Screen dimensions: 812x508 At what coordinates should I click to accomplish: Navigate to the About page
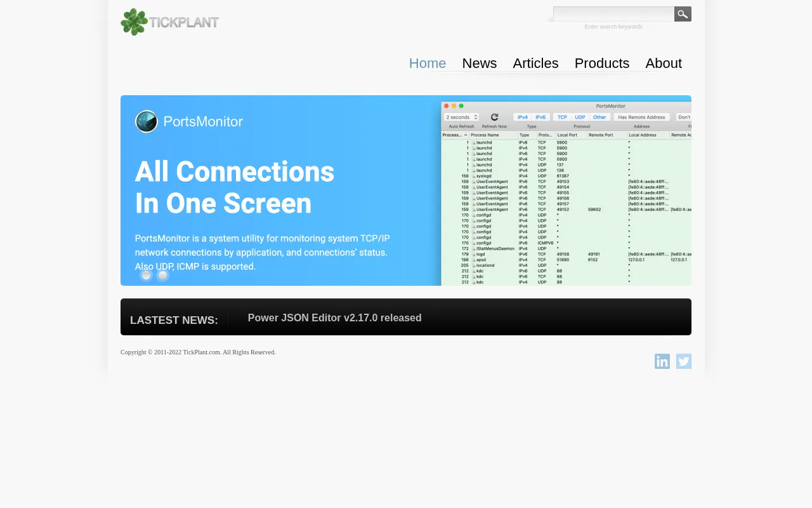click(x=664, y=63)
